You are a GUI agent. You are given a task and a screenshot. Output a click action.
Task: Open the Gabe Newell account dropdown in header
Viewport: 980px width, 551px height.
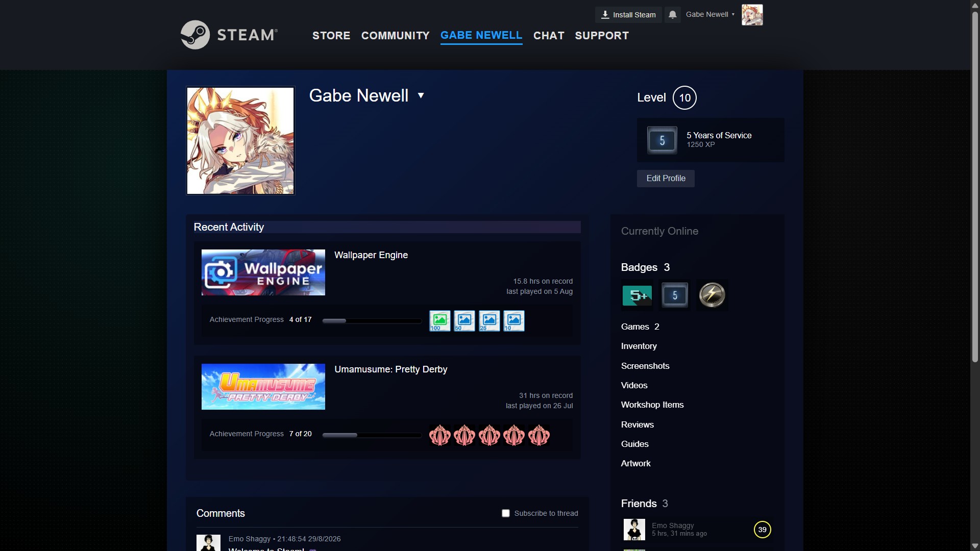point(710,14)
